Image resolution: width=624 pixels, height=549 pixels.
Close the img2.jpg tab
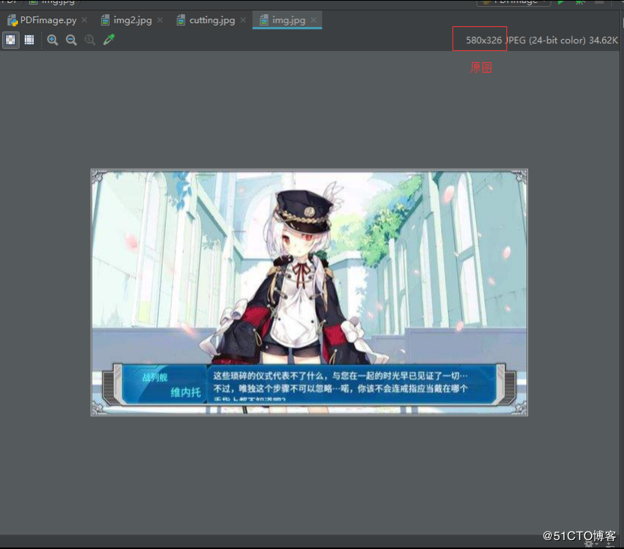coord(160,20)
